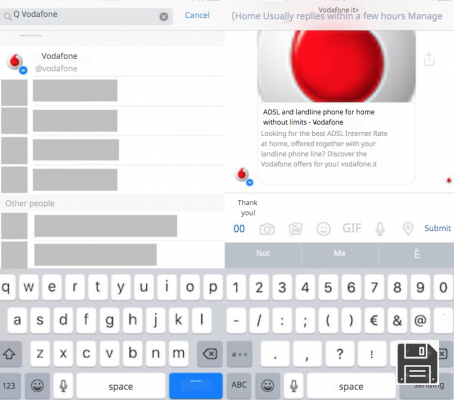
Task: Cancel the search
Action: pyautogui.click(x=197, y=15)
